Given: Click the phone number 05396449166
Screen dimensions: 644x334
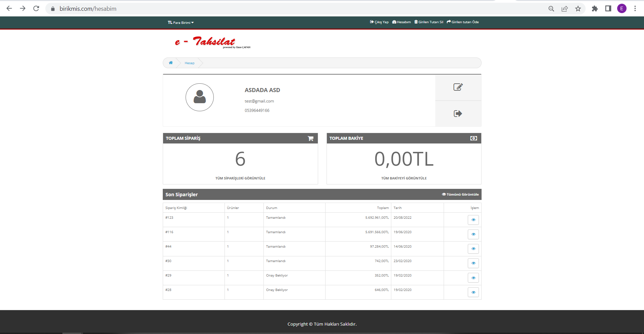Looking at the screenshot, I should 257,111.
